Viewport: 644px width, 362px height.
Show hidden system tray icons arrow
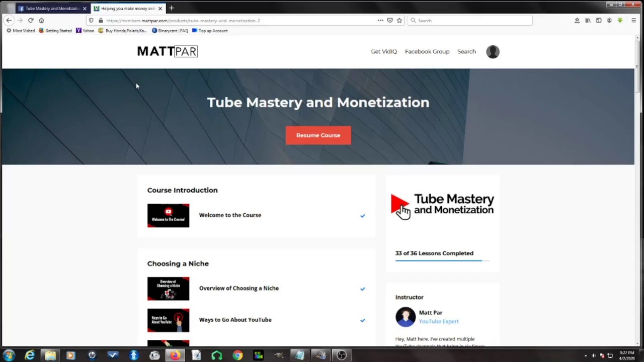point(585,356)
